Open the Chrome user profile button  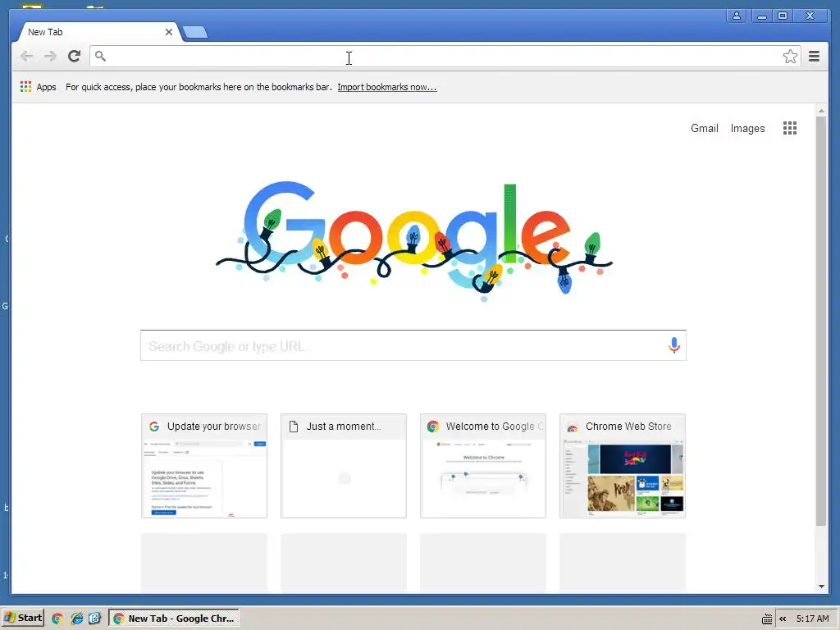pyautogui.click(x=737, y=16)
